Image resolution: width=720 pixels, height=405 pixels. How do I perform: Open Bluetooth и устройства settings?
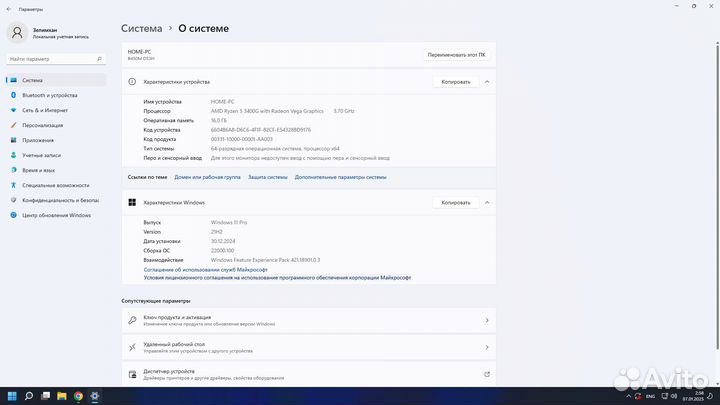pos(49,95)
